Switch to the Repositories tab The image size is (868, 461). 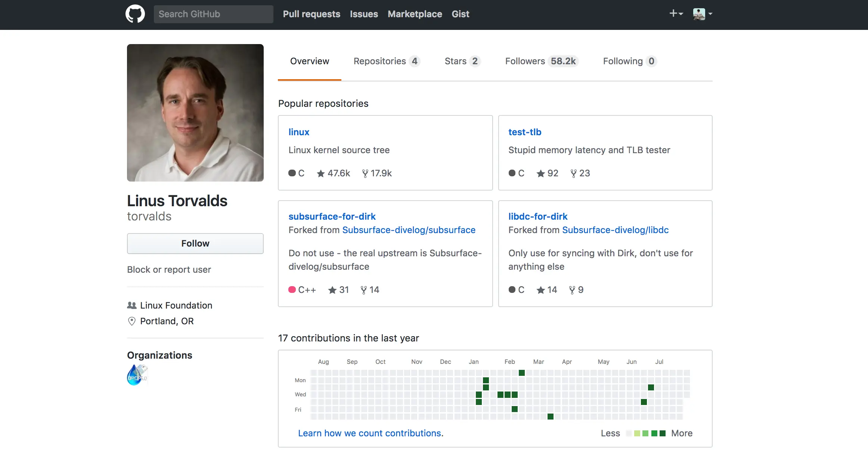[386, 61]
